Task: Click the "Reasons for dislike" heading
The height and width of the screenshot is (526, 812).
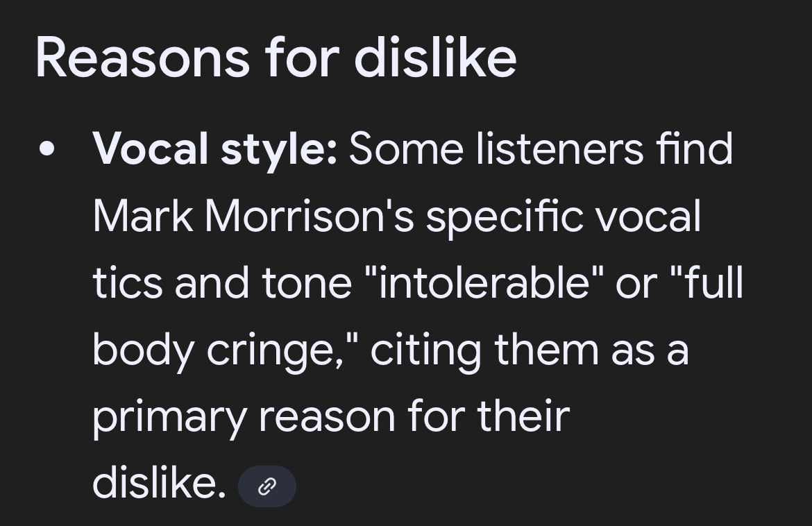Action: 276,58
